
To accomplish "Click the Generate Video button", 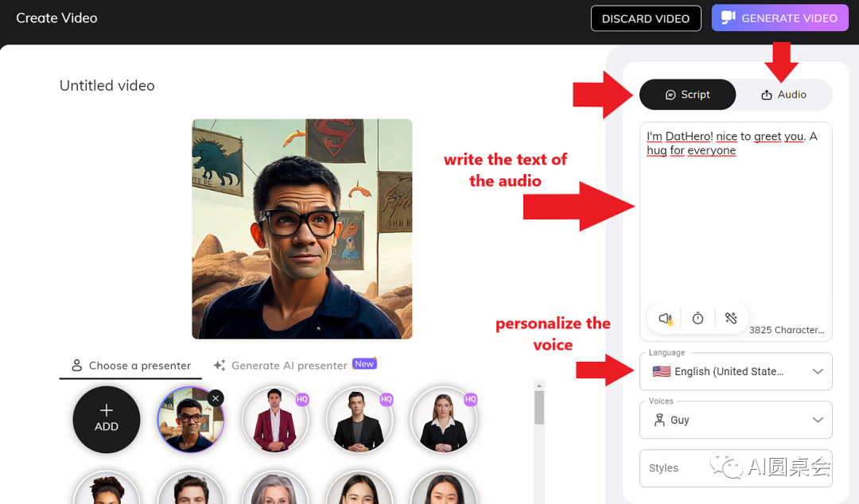I will [x=779, y=18].
